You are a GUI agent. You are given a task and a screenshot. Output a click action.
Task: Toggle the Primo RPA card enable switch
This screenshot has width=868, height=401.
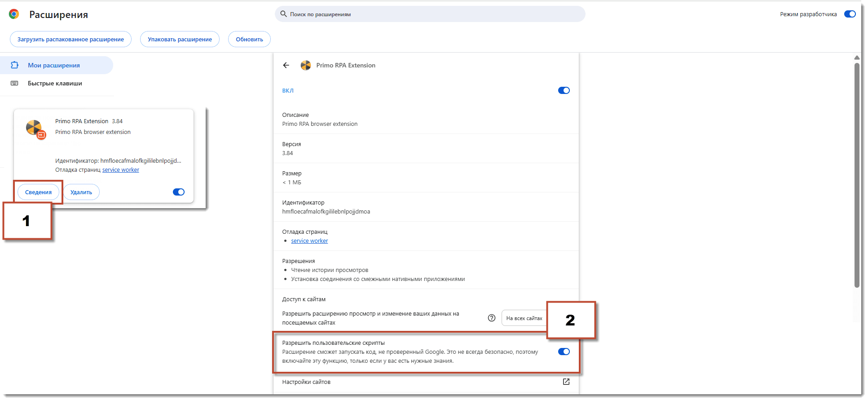coord(179,192)
